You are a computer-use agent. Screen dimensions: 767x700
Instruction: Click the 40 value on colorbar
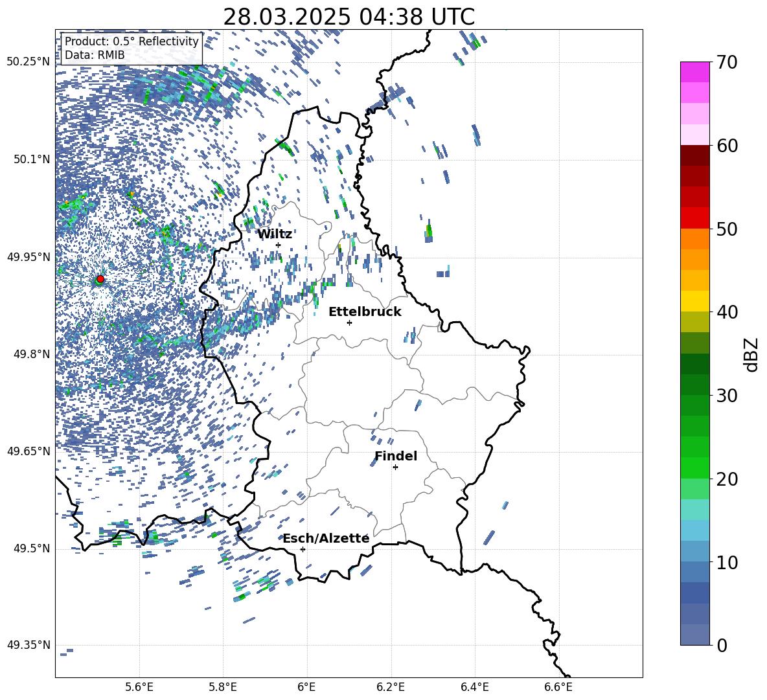coord(727,312)
